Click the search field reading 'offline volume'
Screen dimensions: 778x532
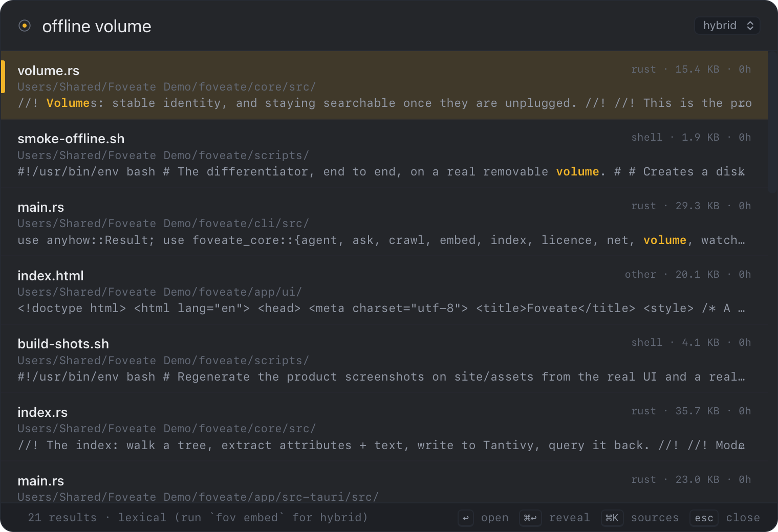point(97,26)
